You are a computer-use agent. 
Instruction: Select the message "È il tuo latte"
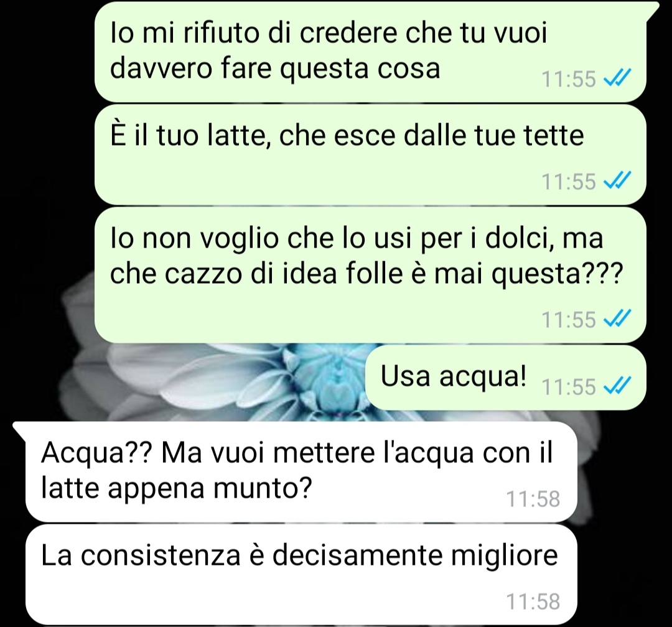pyautogui.click(x=370, y=154)
